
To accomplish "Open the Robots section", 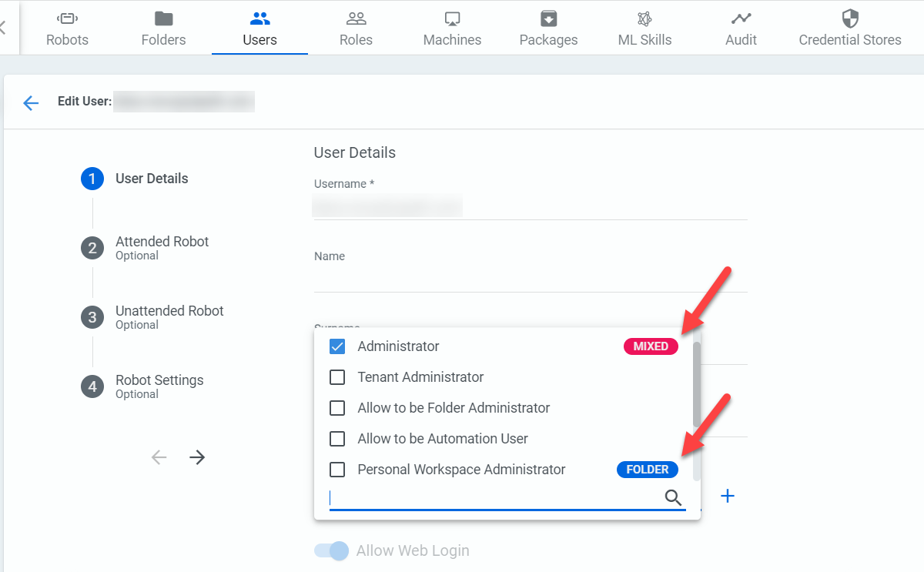I will point(67,27).
